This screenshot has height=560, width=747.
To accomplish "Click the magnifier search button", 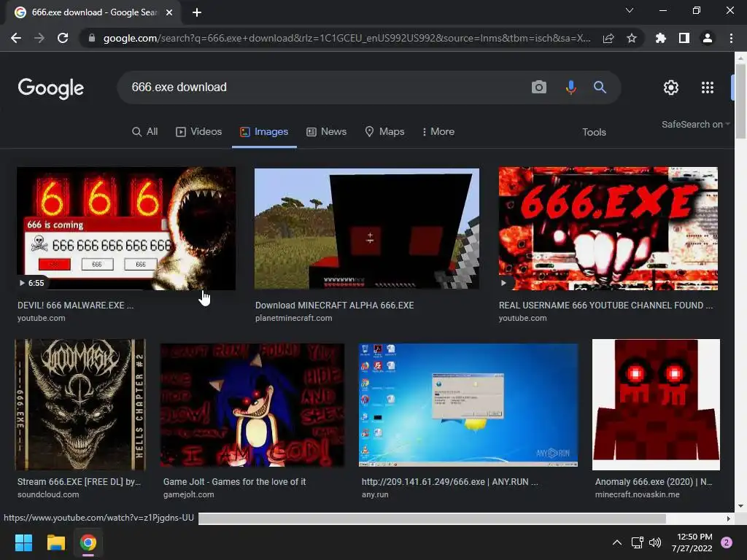I will (x=600, y=87).
